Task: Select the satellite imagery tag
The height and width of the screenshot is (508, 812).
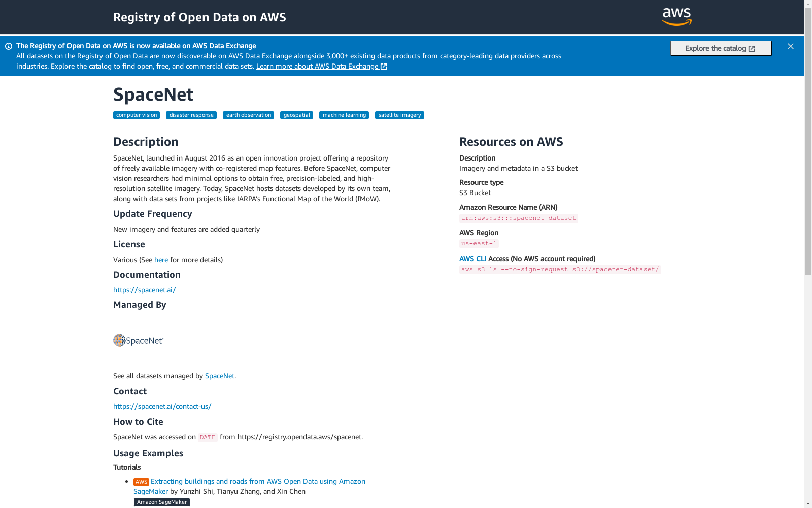Action: click(399, 115)
